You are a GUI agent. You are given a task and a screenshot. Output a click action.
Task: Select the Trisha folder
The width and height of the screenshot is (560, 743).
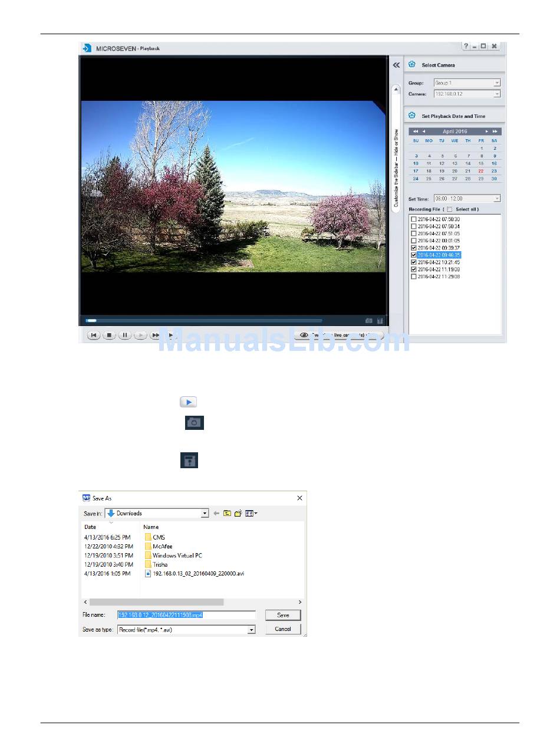pyautogui.click(x=156, y=565)
